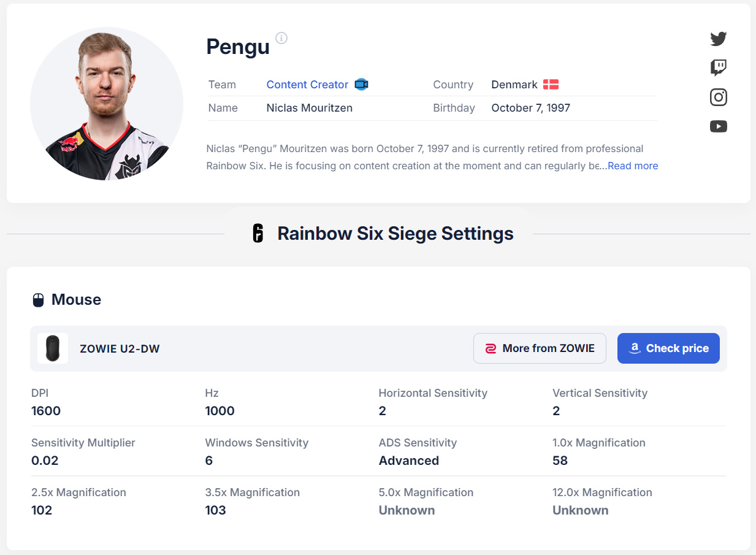The image size is (756, 555).
Task: Expand bio with Read more
Action: (x=633, y=166)
